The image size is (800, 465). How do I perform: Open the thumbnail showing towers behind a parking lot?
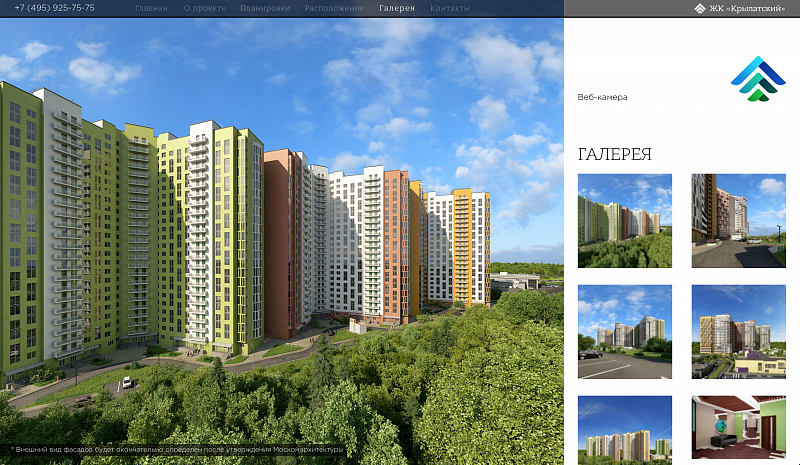(x=625, y=332)
